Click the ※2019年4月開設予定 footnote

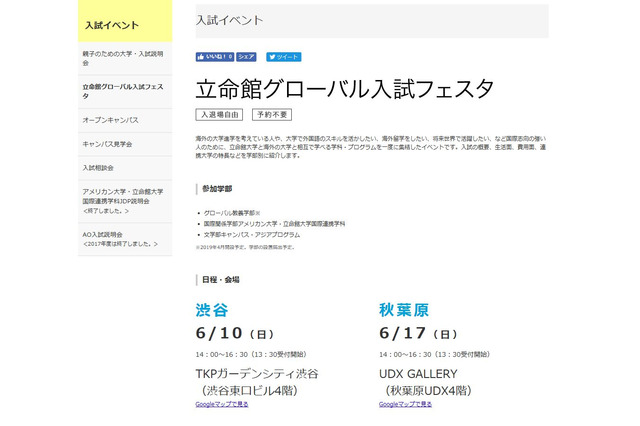[245, 247]
